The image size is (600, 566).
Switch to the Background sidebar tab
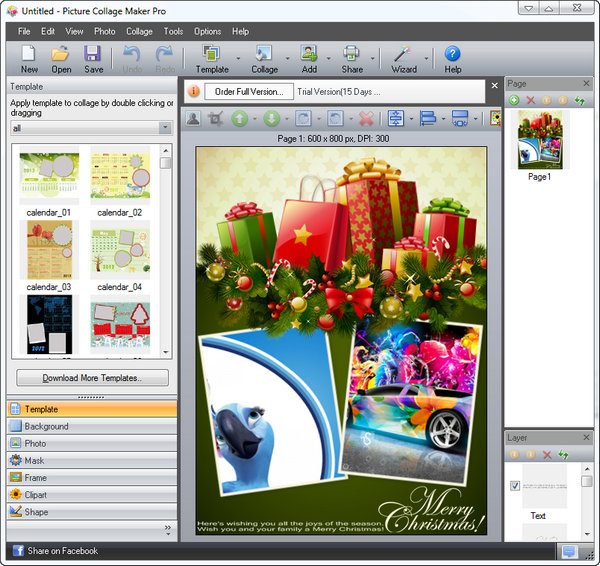click(92, 426)
